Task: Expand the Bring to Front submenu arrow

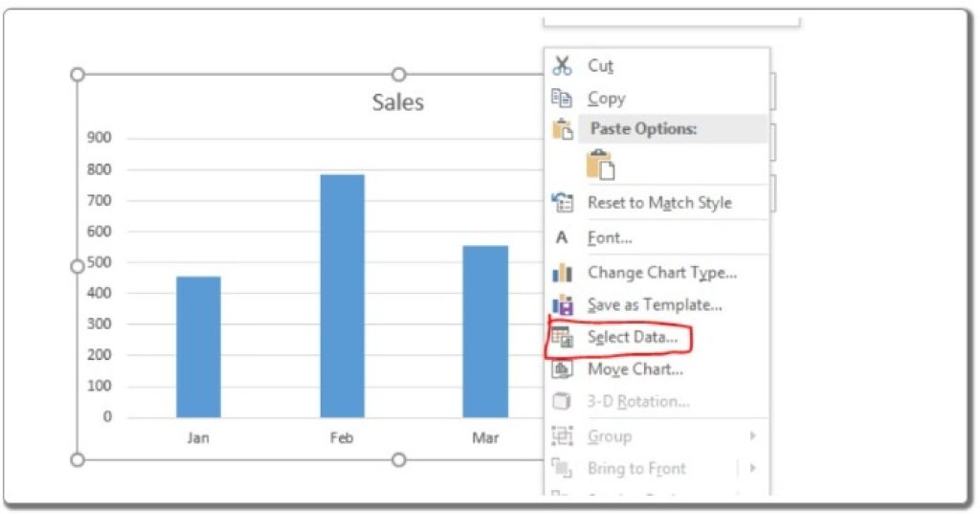Action: point(752,468)
